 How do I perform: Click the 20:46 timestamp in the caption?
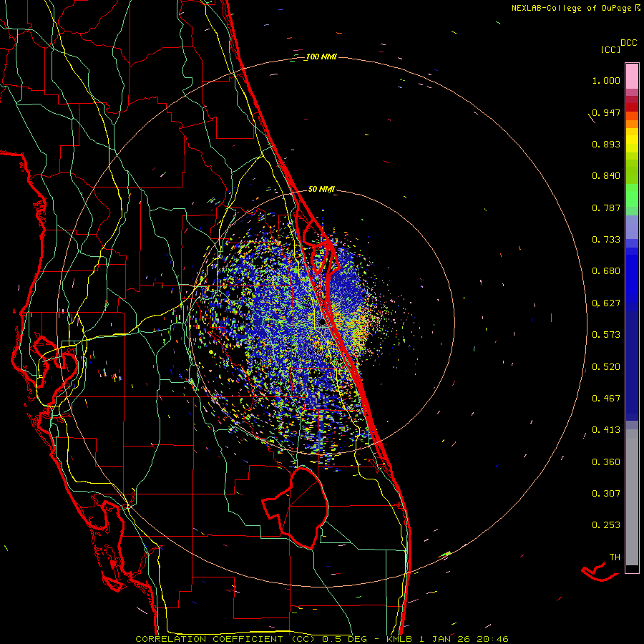[492, 639]
